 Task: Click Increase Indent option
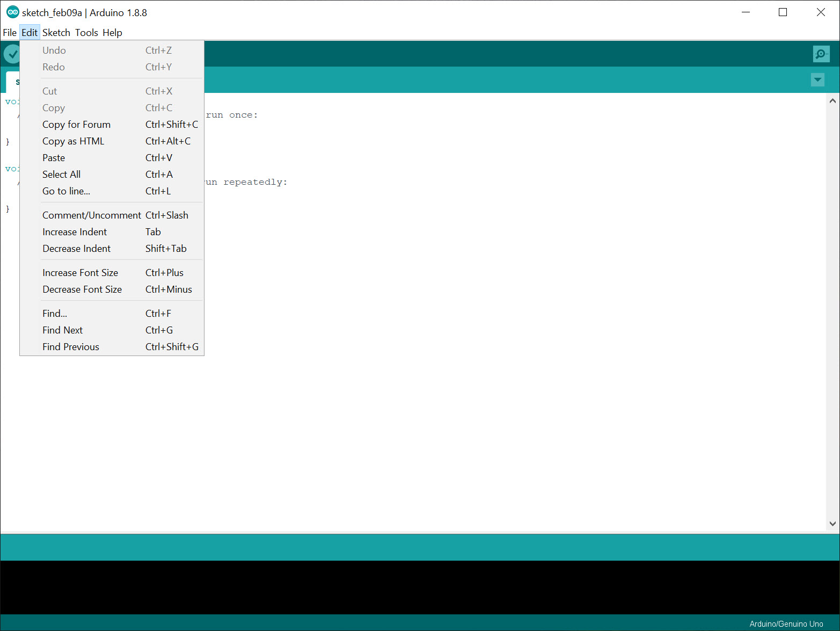click(x=75, y=232)
